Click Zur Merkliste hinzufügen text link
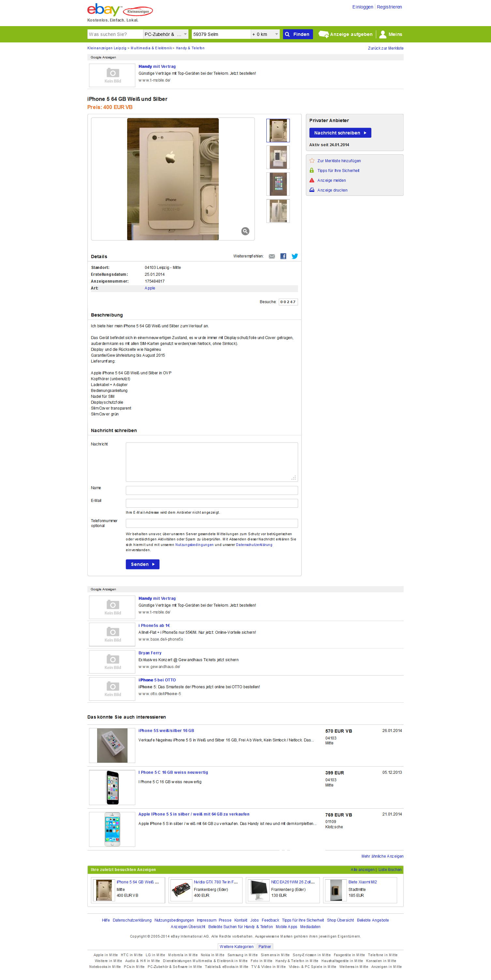This screenshot has width=491, height=980. [339, 161]
